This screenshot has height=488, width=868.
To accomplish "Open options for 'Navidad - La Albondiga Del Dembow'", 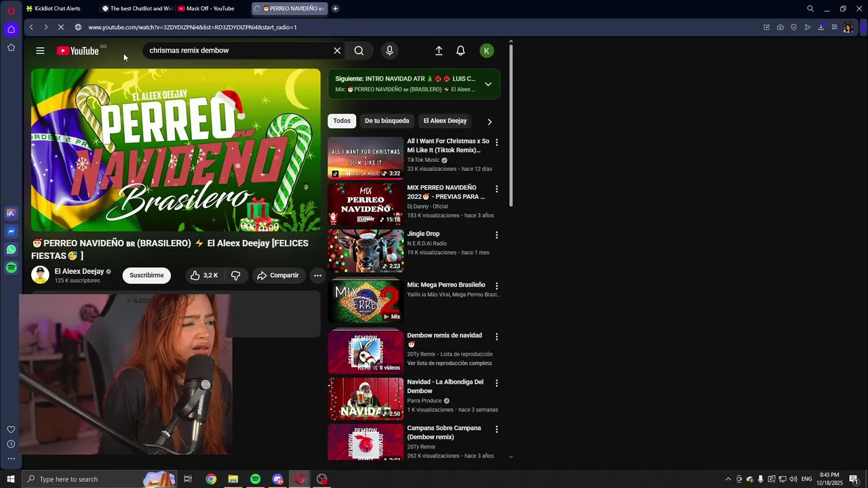I will pos(496,383).
